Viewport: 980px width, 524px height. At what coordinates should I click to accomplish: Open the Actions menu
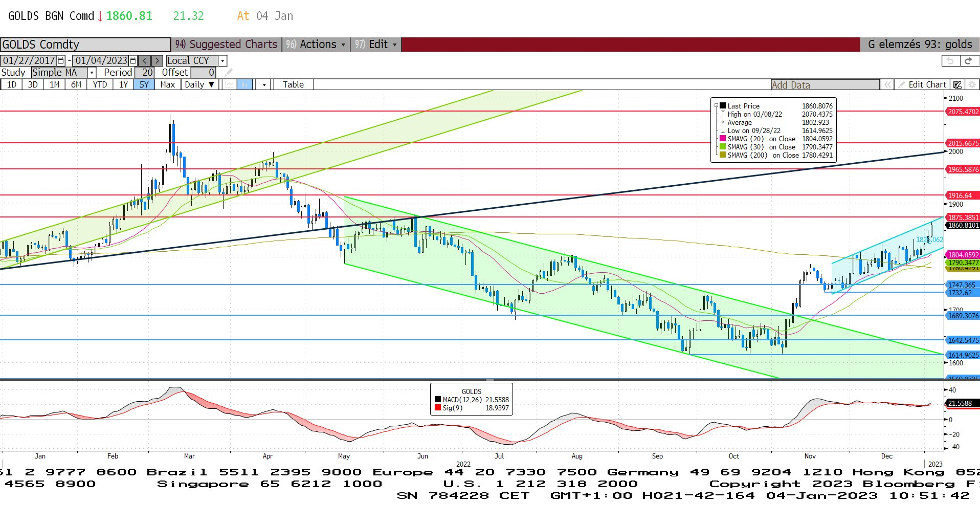(317, 45)
